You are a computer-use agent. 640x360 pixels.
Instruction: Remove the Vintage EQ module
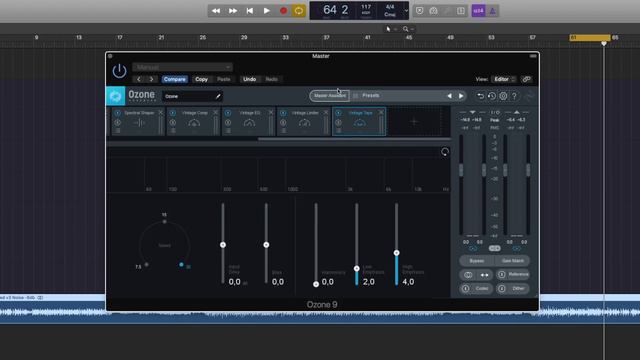(271, 112)
